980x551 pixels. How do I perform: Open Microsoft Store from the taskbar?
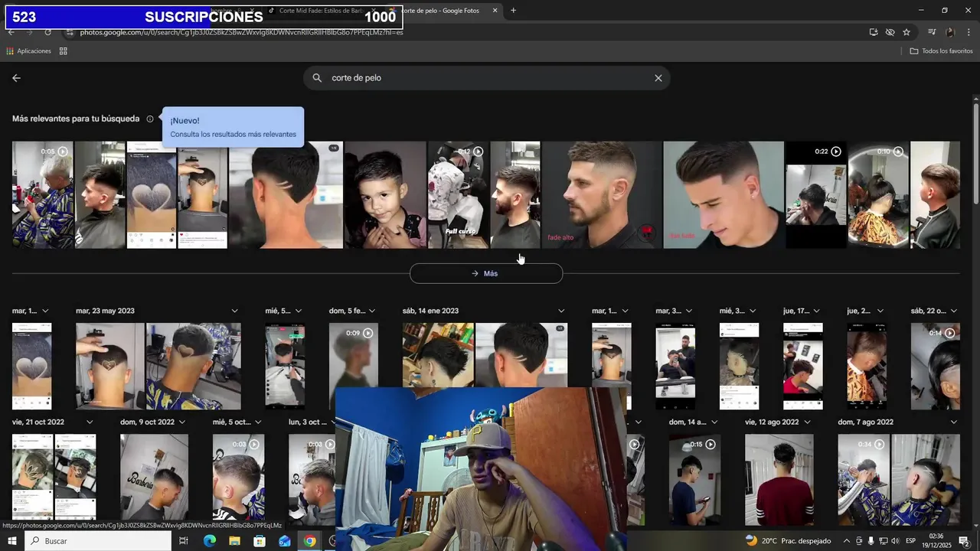(260, 541)
